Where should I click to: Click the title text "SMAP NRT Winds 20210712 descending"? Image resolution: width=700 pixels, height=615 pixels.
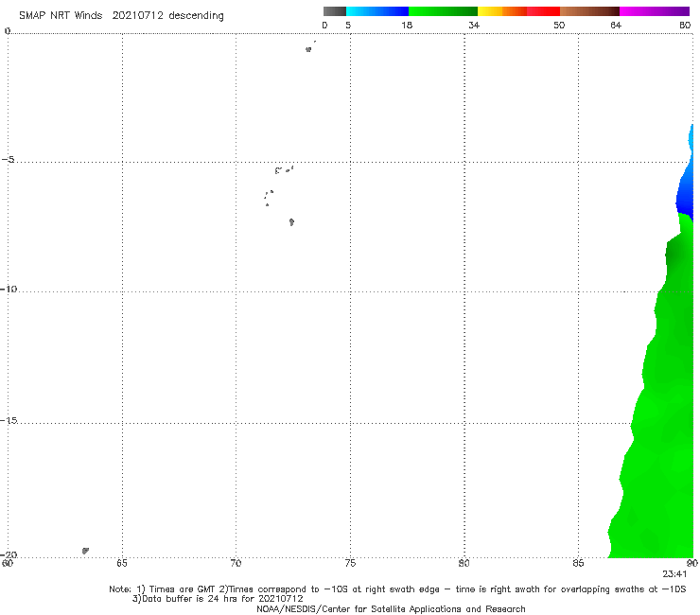121,16
